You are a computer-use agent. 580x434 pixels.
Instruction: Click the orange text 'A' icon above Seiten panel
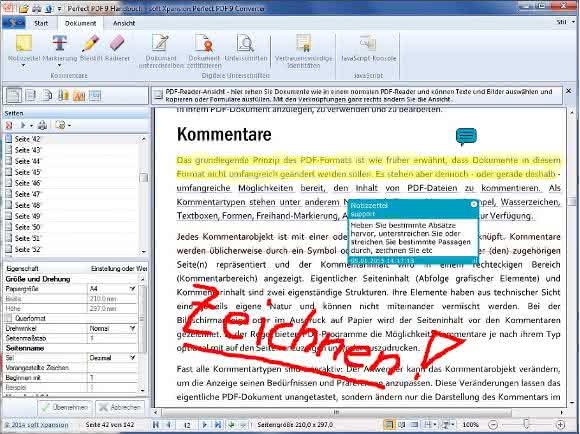pyautogui.click(x=79, y=96)
